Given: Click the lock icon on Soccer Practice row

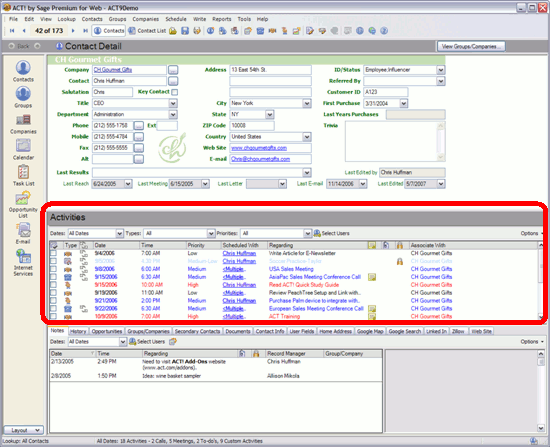Looking at the screenshot, I should tap(400, 261).
